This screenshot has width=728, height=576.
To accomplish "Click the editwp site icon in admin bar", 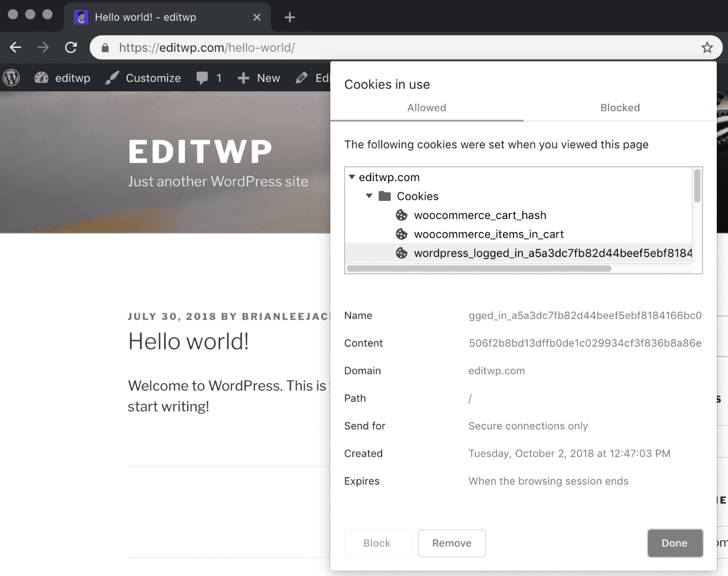I will pos(41,77).
